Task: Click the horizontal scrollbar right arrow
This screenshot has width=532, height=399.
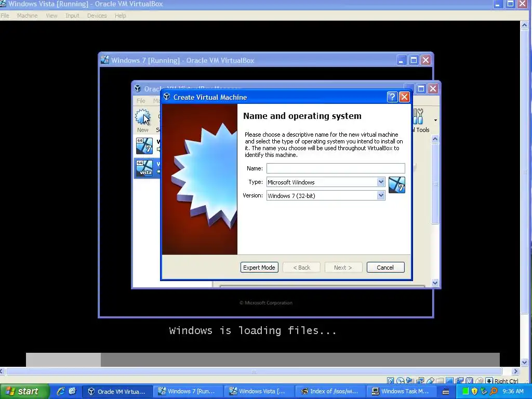Action: (x=516, y=371)
